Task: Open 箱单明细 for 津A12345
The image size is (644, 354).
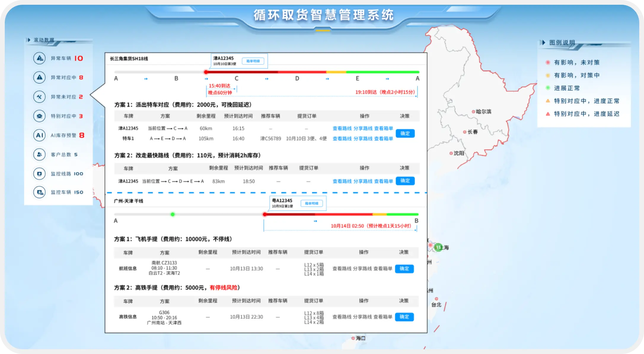Action: [x=253, y=61]
